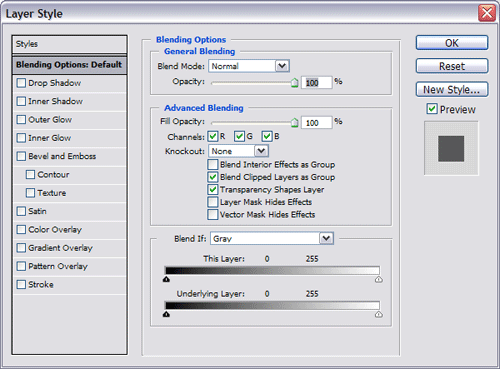The height and width of the screenshot is (369, 500).
Task: Click the style preview thumbnail square
Action: (x=451, y=148)
